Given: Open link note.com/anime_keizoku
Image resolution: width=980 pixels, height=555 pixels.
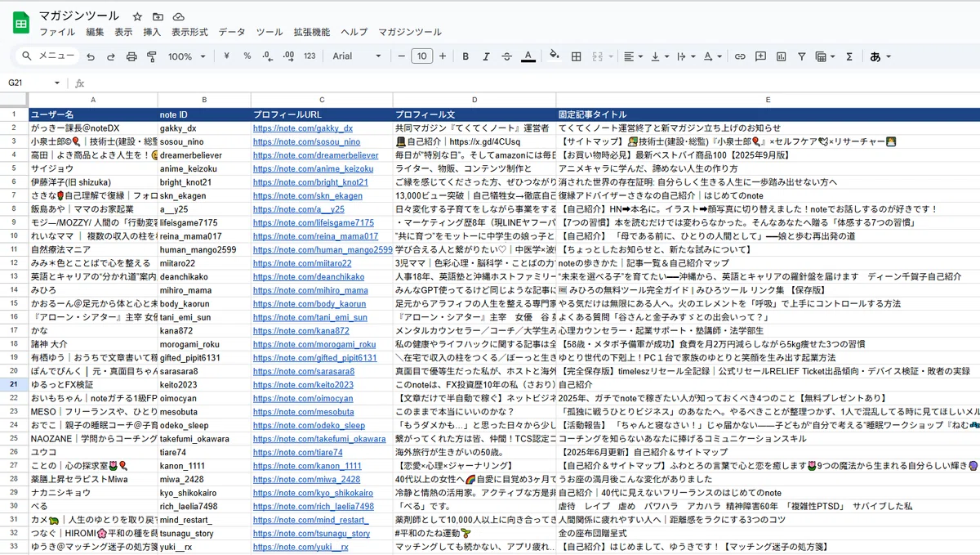Looking at the screenshot, I should 314,168.
